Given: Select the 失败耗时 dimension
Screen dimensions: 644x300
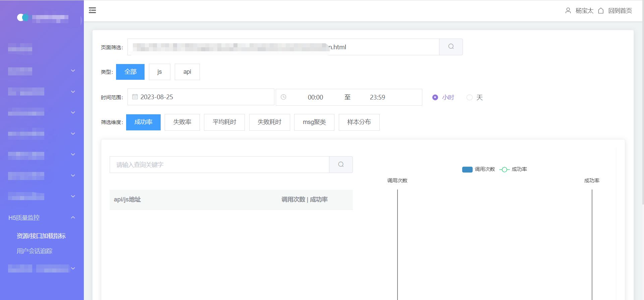Looking at the screenshot, I should pyautogui.click(x=269, y=122).
